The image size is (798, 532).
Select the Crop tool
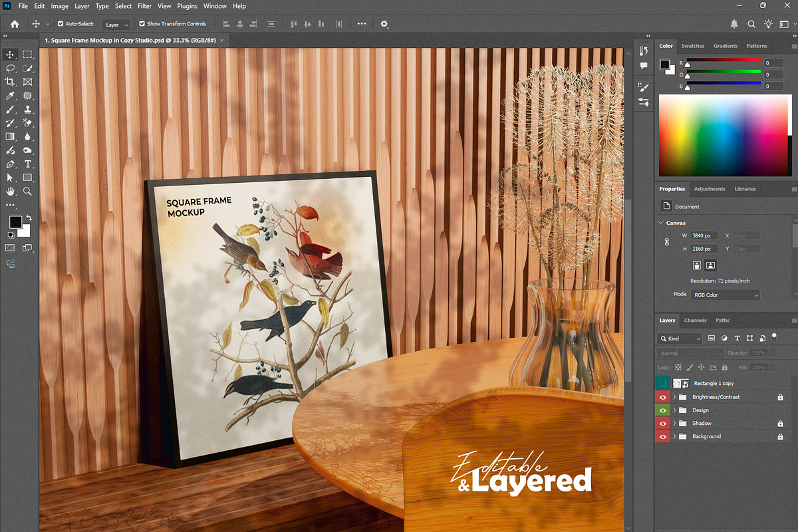(x=10, y=82)
